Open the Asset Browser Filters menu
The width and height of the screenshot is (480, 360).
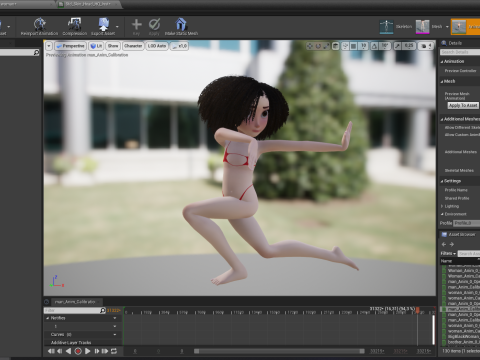coord(448,254)
